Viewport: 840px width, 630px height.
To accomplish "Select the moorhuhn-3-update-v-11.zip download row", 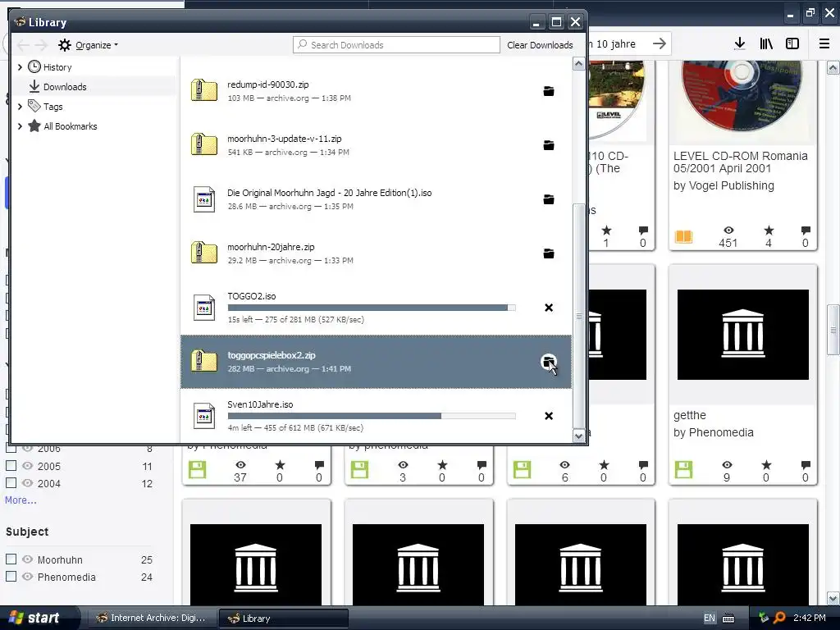I will (x=376, y=145).
